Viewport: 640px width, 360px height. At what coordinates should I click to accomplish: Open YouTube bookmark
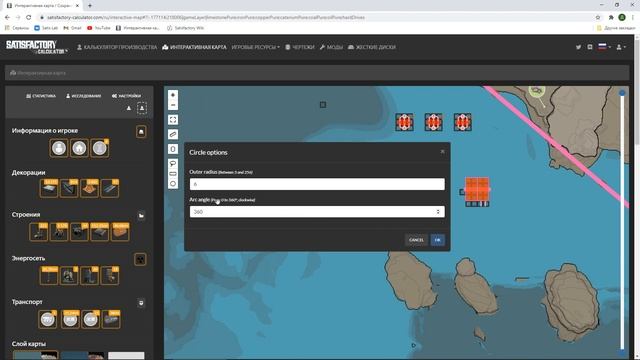[99, 28]
